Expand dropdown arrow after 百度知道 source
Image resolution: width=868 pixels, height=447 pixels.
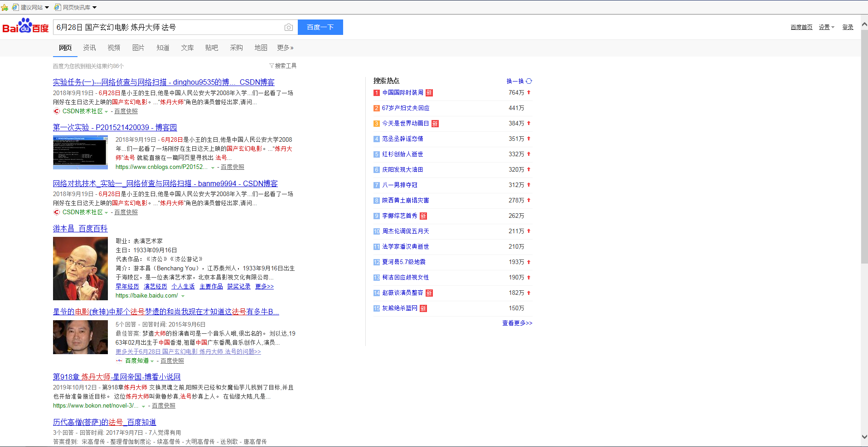click(152, 361)
